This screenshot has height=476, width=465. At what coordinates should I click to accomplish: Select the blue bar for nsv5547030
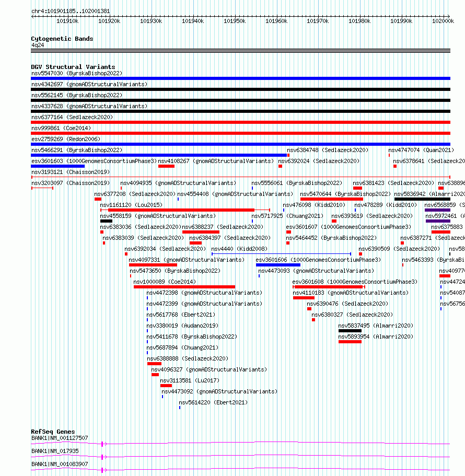[240, 78]
